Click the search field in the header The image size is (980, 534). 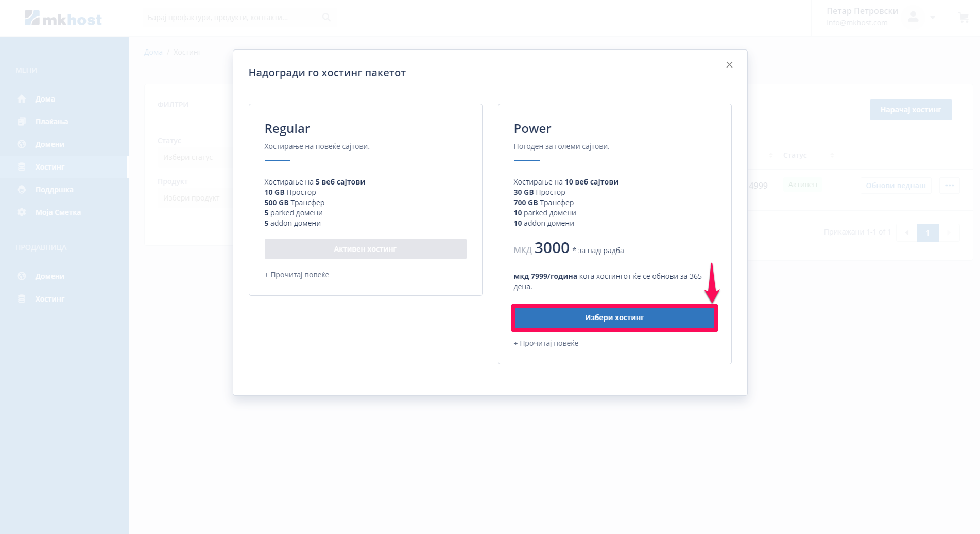pyautogui.click(x=232, y=18)
